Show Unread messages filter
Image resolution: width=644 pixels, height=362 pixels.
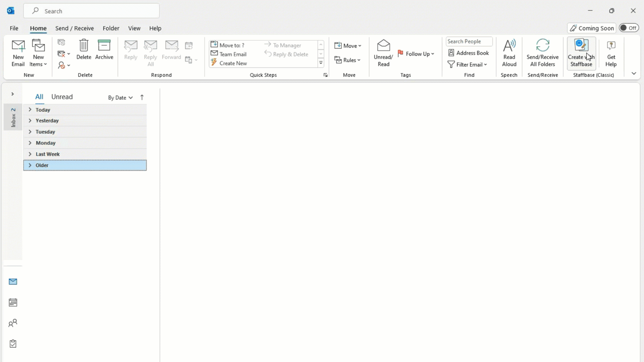tap(62, 97)
